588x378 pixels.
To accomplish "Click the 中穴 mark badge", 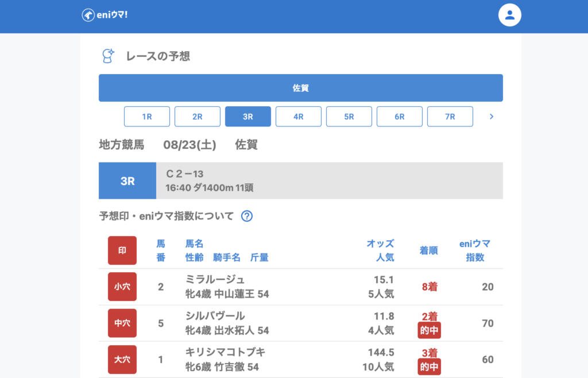I will click(122, 323).
